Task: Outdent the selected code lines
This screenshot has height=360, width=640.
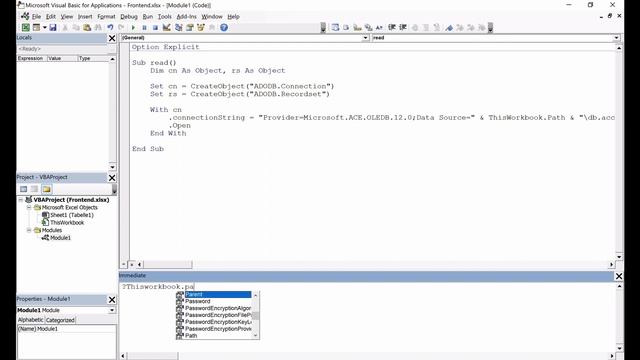Action: point(403,27)
